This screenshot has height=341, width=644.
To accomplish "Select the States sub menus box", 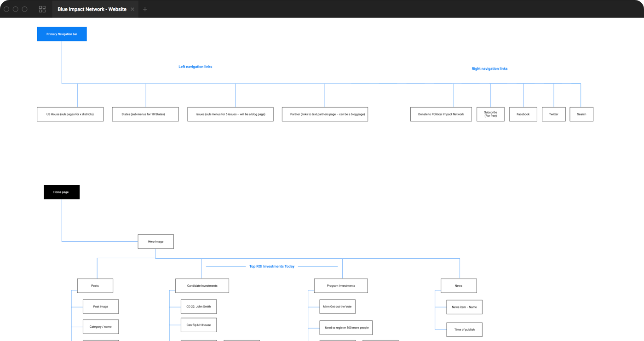I will [x=145, y=114].
